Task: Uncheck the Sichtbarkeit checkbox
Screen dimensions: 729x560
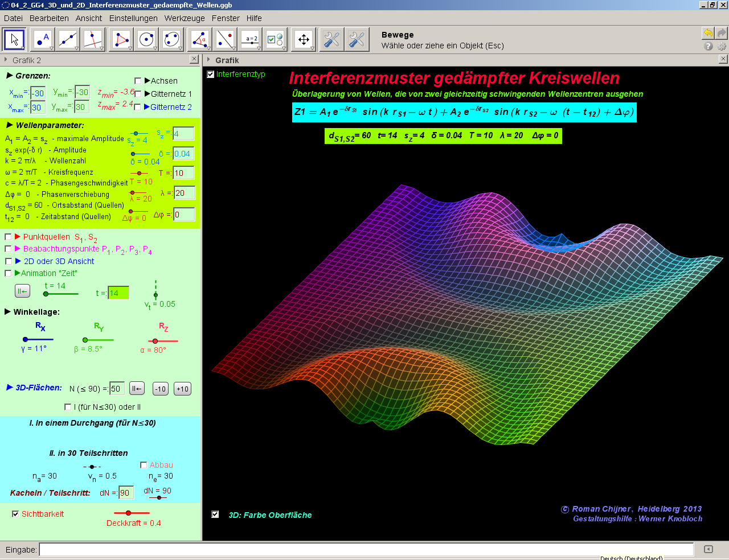Action: click(x=15, y=513)
